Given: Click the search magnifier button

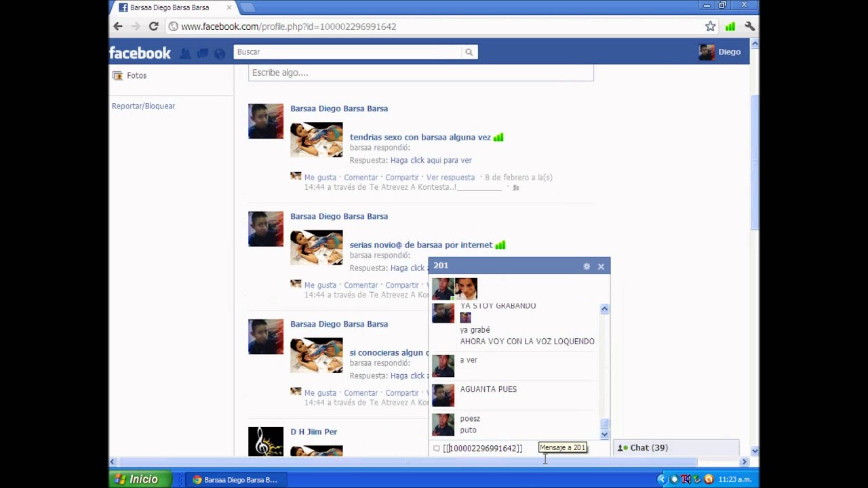Looking at the screenshot, I should point(469,52).
